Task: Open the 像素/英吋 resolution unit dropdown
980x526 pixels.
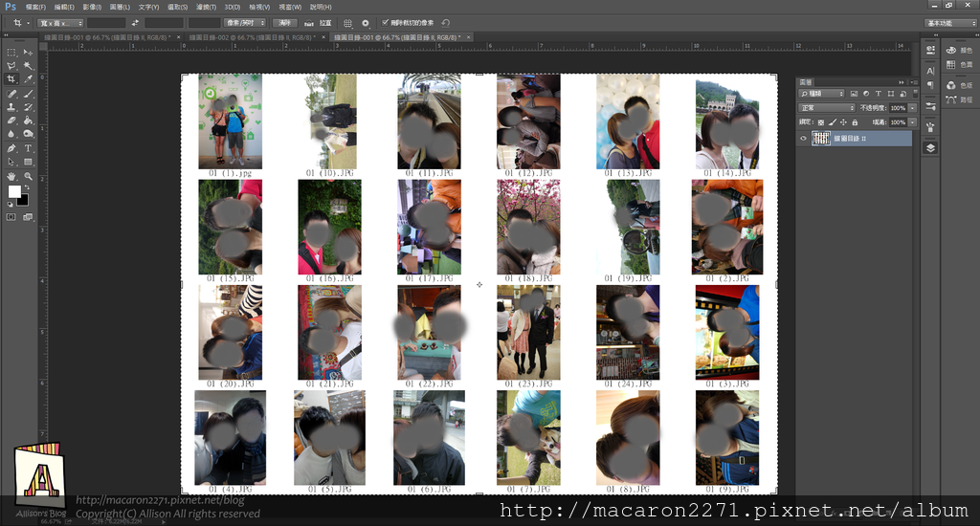Action: point(245,23)
